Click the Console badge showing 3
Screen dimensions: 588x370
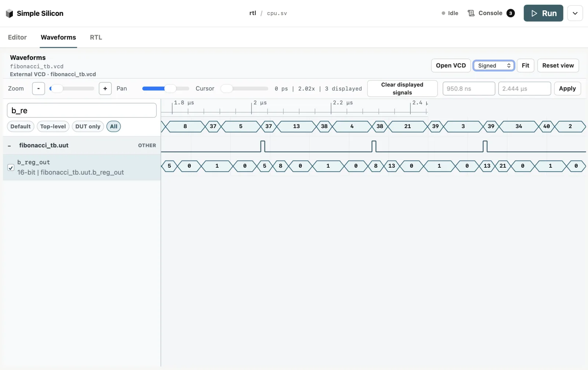(510, 13)
